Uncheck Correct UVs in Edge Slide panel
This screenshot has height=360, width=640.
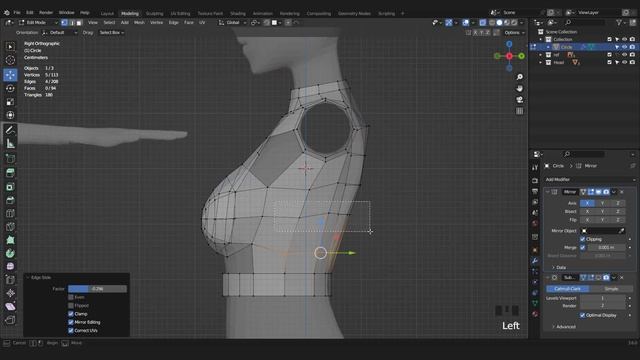(71, 330)
